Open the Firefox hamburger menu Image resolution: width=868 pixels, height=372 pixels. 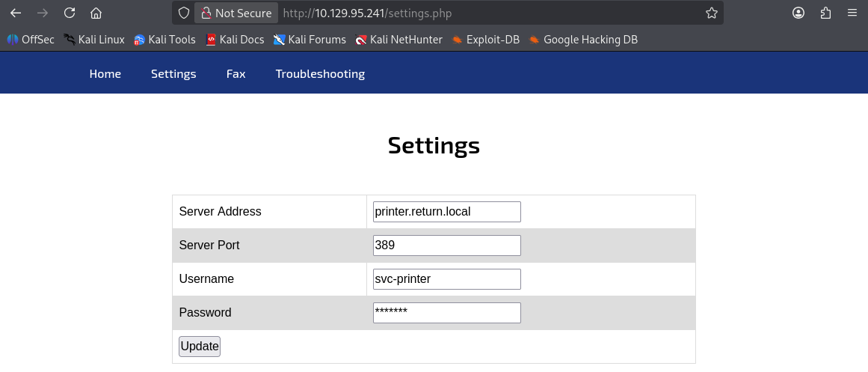pyautogui.click(x=852, y=13)
